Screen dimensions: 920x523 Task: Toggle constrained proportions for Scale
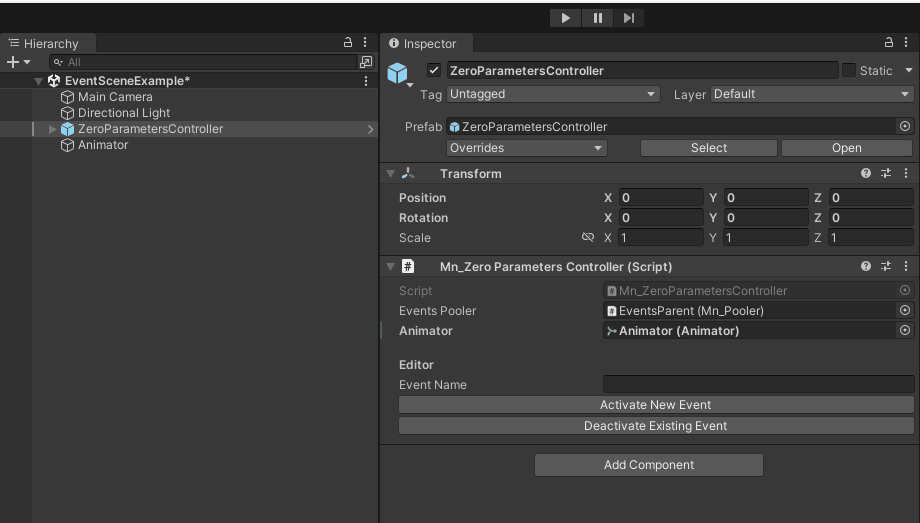coord(588,237)
